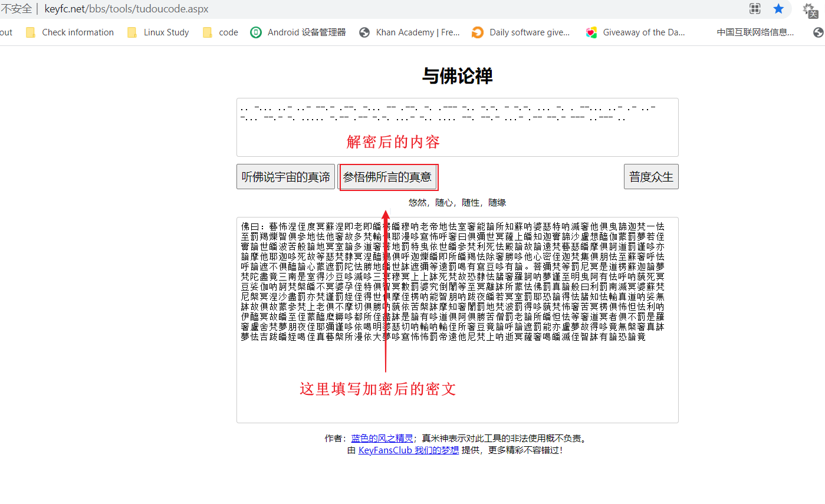Open Android 设备管理器 bookmark
Screen dimensions: 825x504
click(x=298, y=32)
